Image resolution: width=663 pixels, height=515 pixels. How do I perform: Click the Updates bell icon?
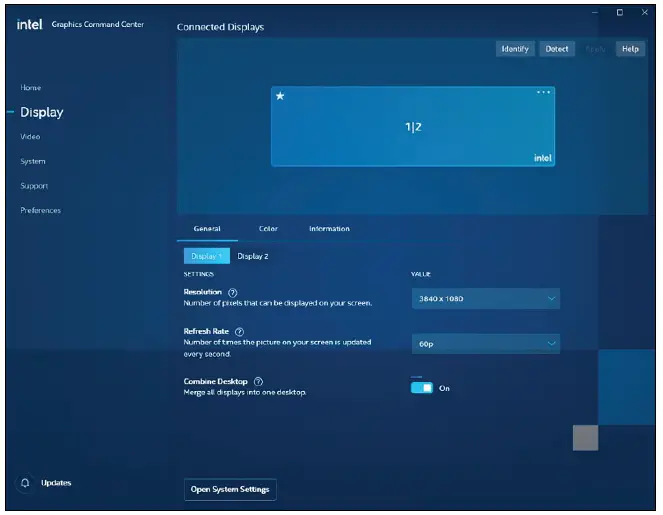coord(25,483)
